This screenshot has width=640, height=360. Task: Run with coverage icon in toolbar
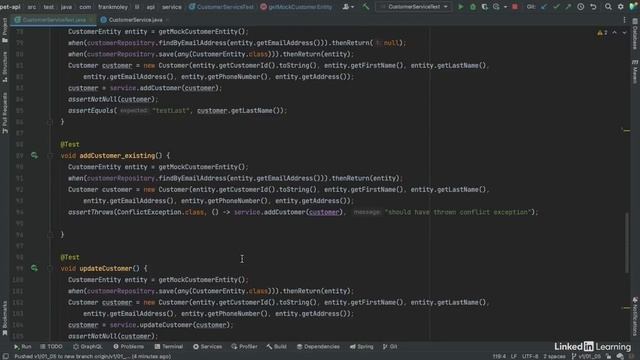(x=484, y=7)
